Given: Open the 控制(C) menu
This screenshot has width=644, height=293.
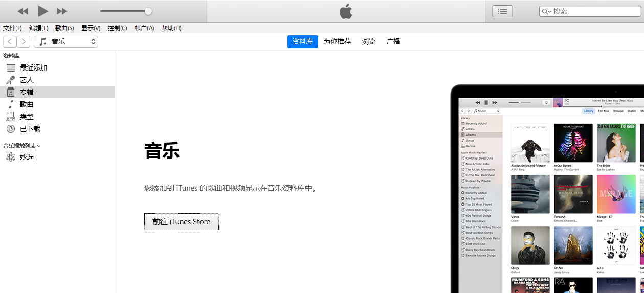Looking at the screenshot, I should coord(117,28).
